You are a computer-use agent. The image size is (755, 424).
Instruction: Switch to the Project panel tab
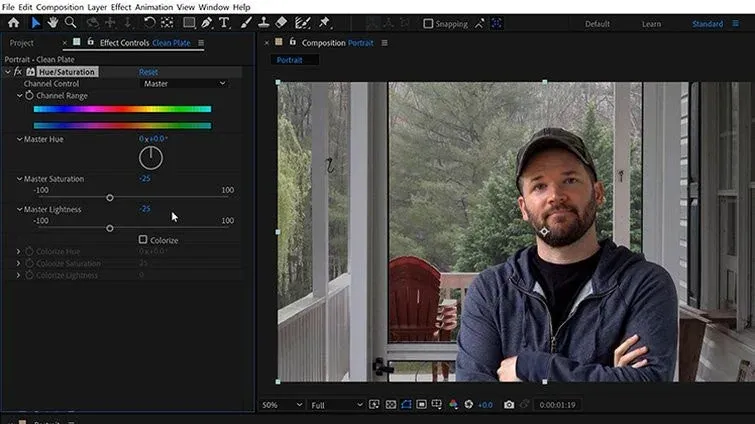click(22, 43)
